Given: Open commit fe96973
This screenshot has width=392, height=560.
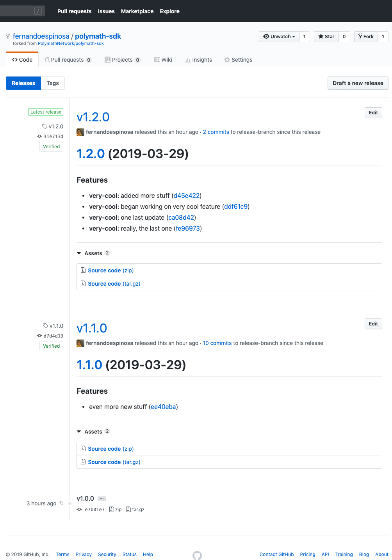Looking at the screenshot, I should click(x=188, y=229).
